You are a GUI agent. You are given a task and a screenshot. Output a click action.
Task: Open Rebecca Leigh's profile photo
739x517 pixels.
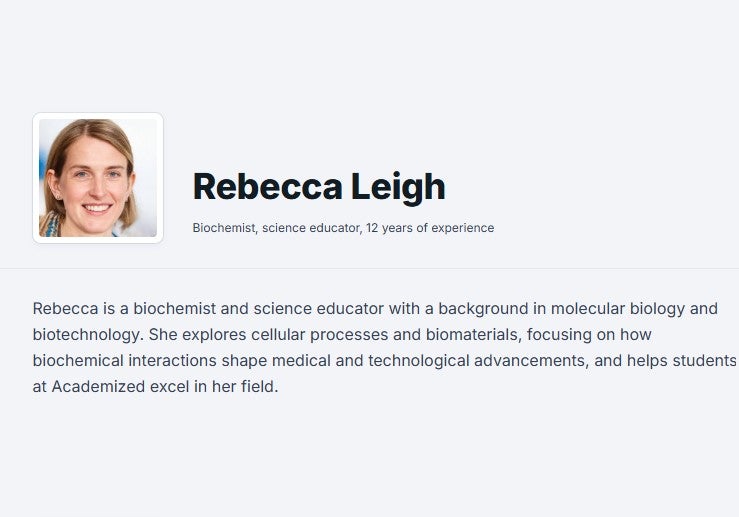click(98, 178)
